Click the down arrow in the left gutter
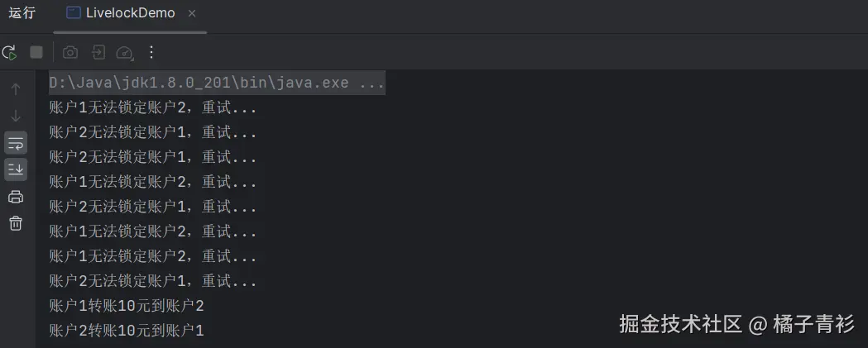 click(x=16, y=115)
